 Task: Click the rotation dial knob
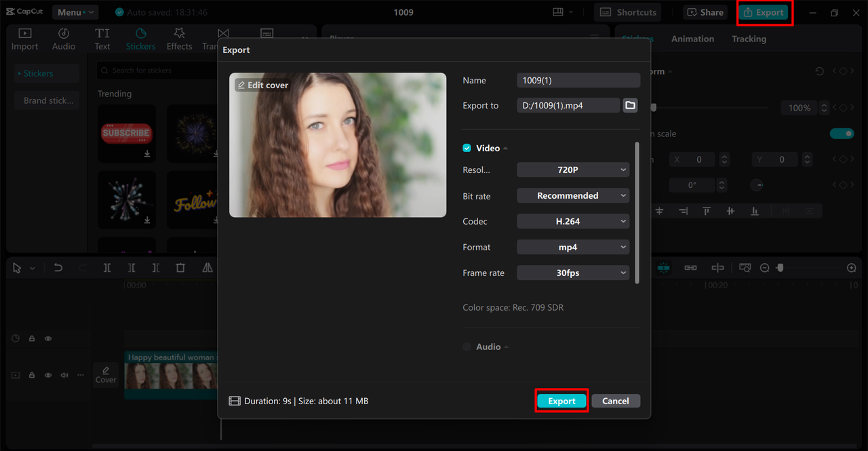pos(756,185)
